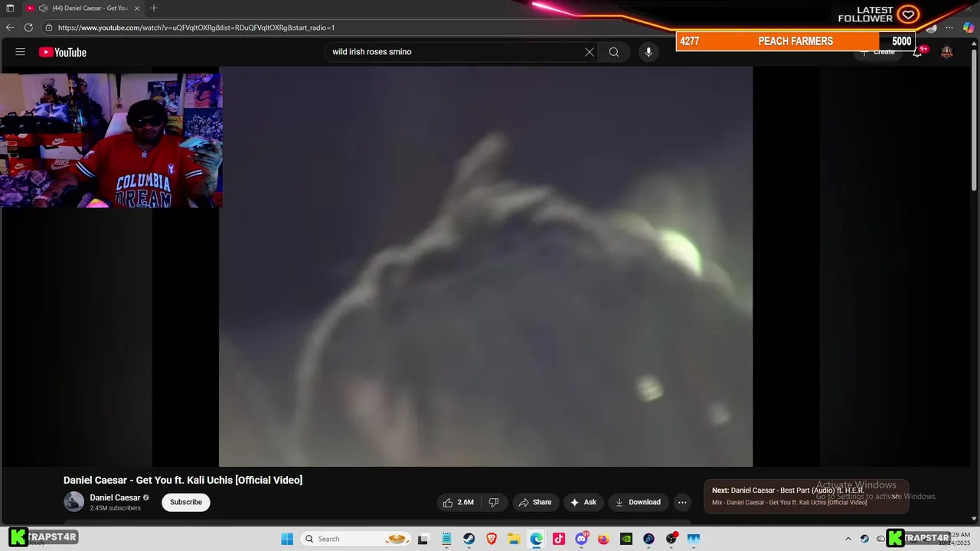Switch to Microsoft Edge on the taskbar
Viewport: 980px width, 551px height.
pos(536,539)
